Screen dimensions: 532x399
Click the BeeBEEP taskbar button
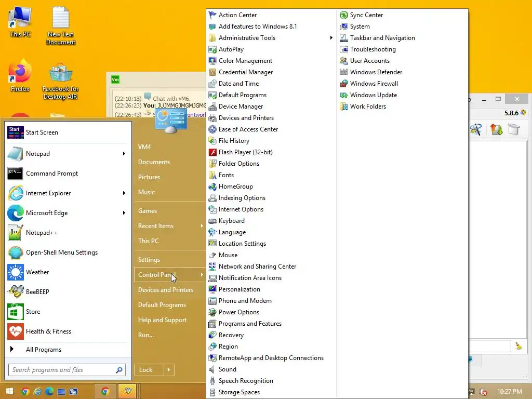coord(127,391)
